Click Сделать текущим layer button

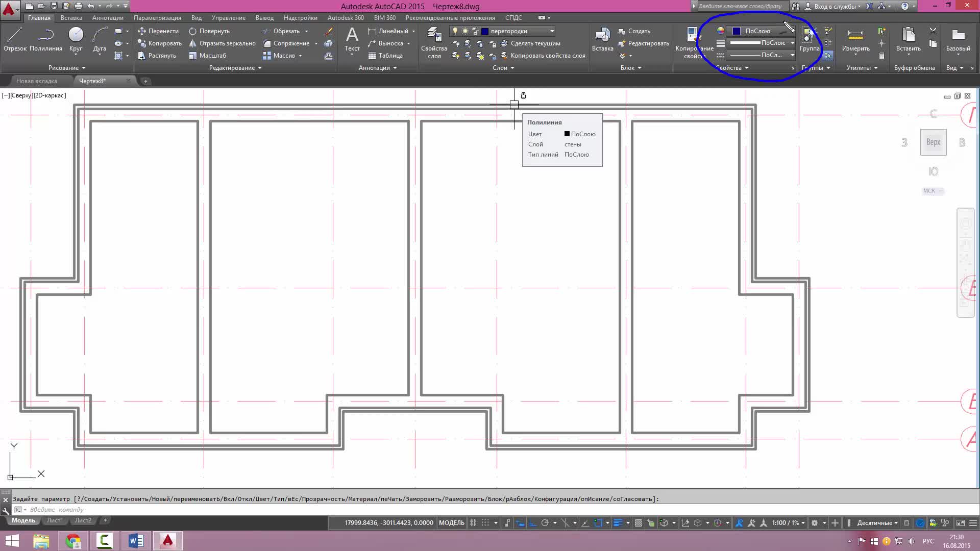[x=531, y=43]
